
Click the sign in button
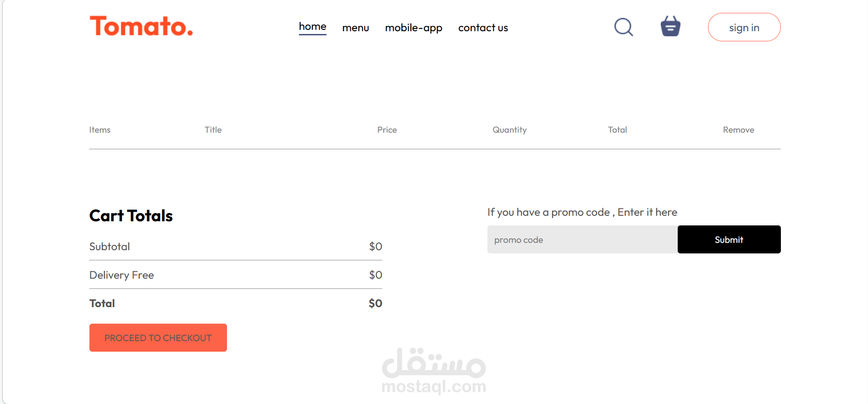pyautogui.click(x=744, y=27)
